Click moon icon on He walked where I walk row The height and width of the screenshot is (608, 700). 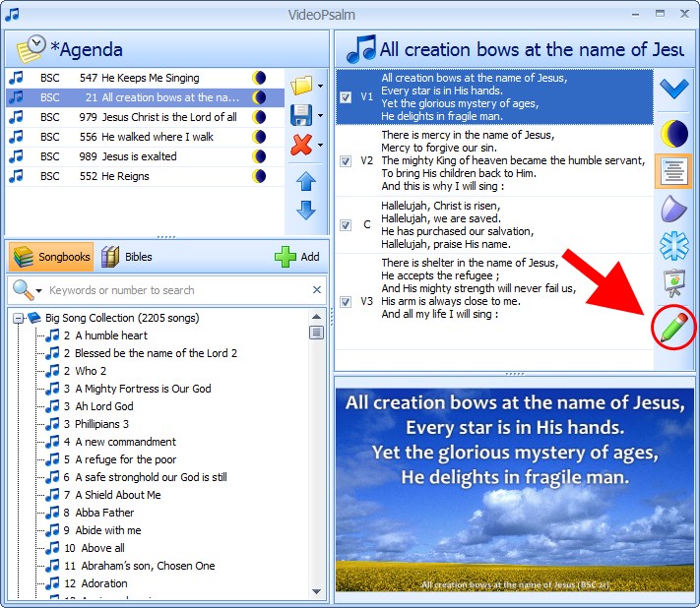tap(259, 137)
